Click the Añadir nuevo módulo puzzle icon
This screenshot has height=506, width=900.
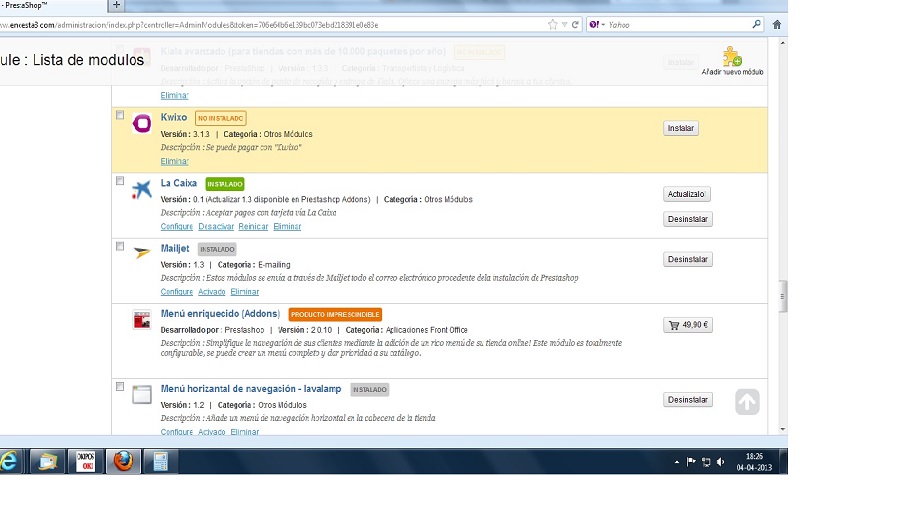click(x=732, y=57)
